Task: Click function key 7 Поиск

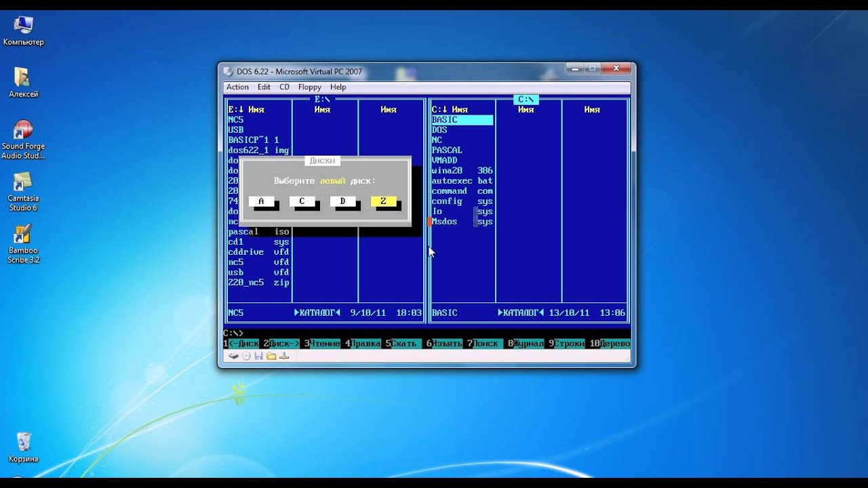Action: (x=485, y=344)
